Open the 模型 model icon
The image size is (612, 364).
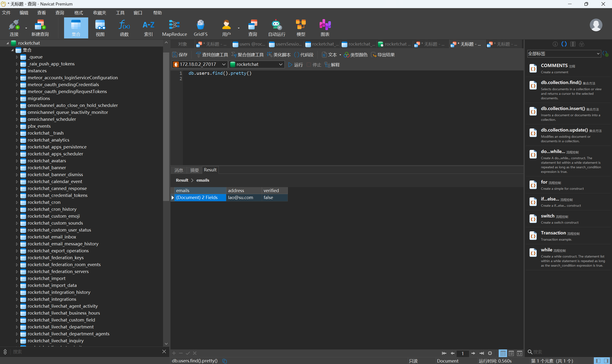(301, 27)
